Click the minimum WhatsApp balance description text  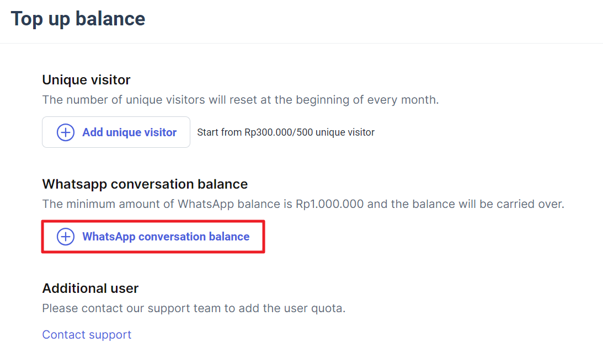[303, 204]
